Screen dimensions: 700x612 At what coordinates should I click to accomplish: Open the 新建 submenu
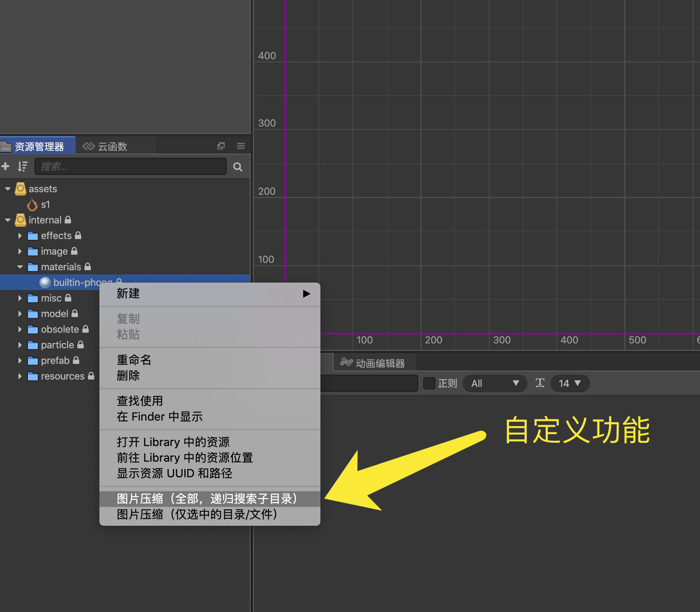(x=210, y=294)
